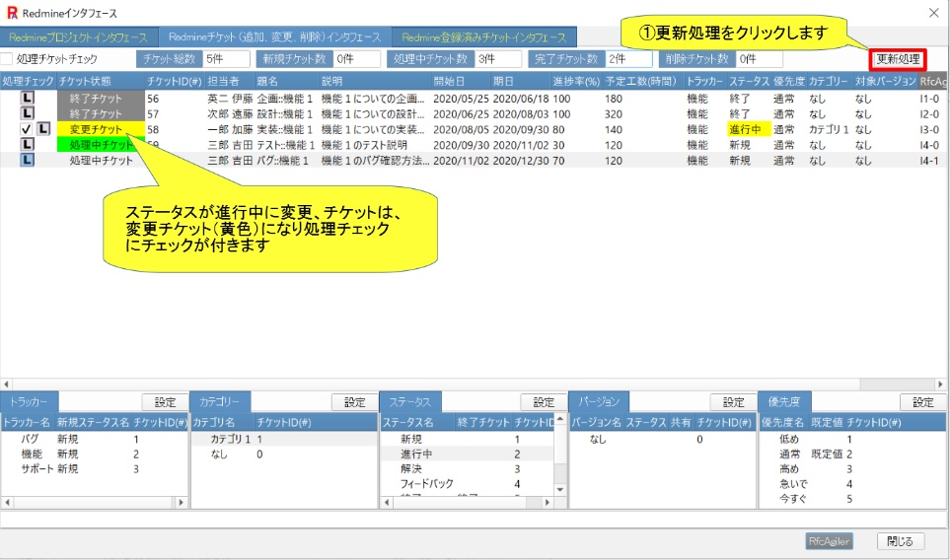Select the カテゴリー panel tab
This screenshot has width=950, height=560.
(219, 401)
